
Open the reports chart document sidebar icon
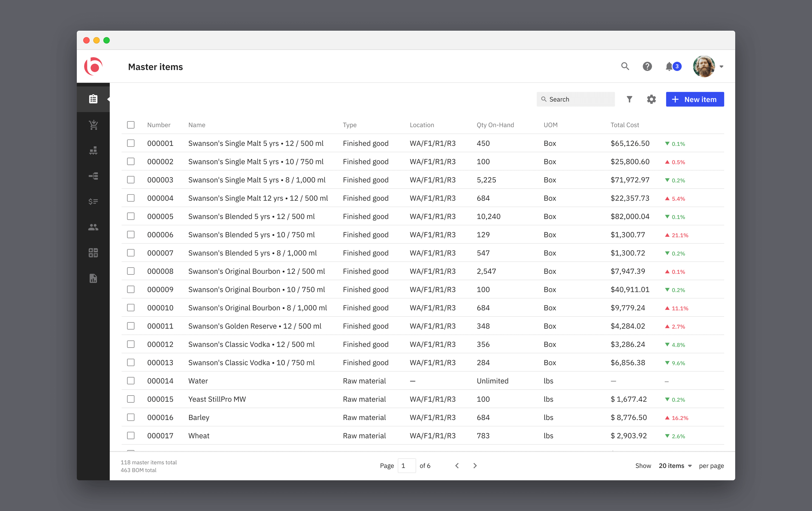pos(93,279)
